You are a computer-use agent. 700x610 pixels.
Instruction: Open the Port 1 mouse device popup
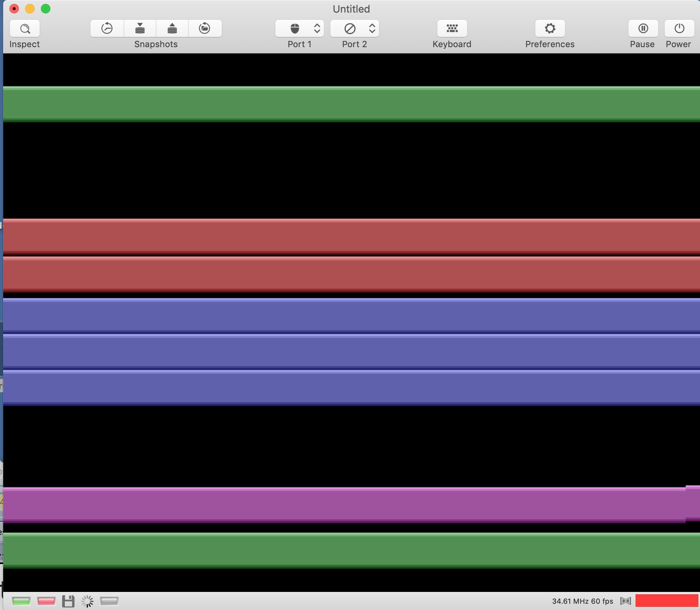pos(300,28)
